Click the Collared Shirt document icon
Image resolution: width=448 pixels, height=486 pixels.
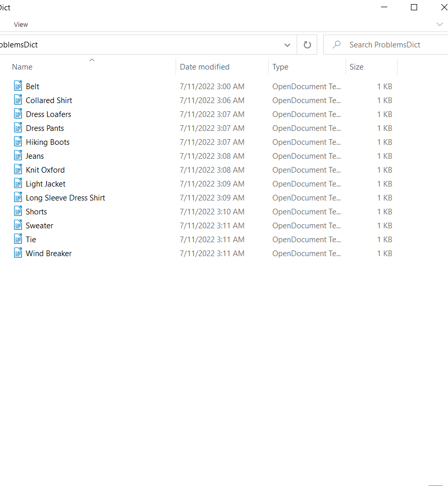coord(18,100)
